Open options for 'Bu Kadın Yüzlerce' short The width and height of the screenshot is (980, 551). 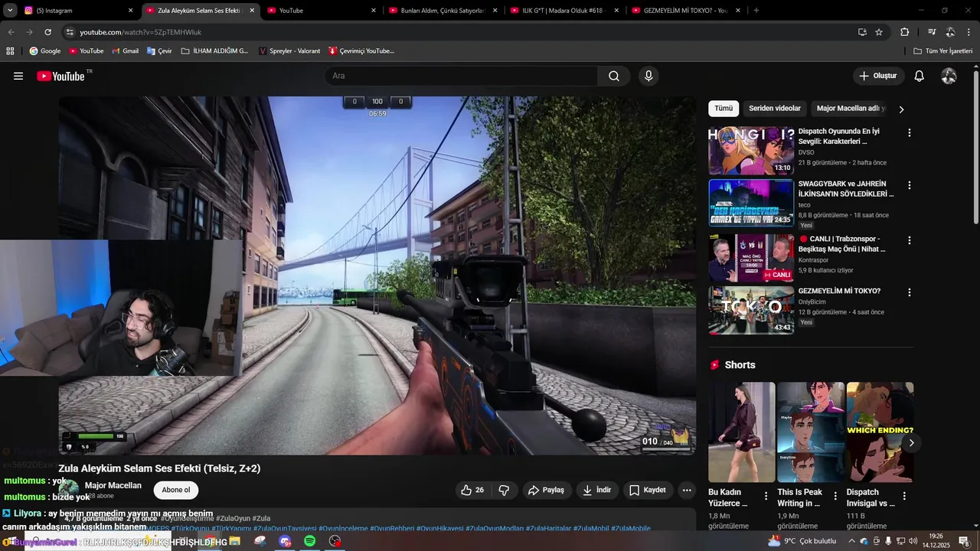(766, 496)
